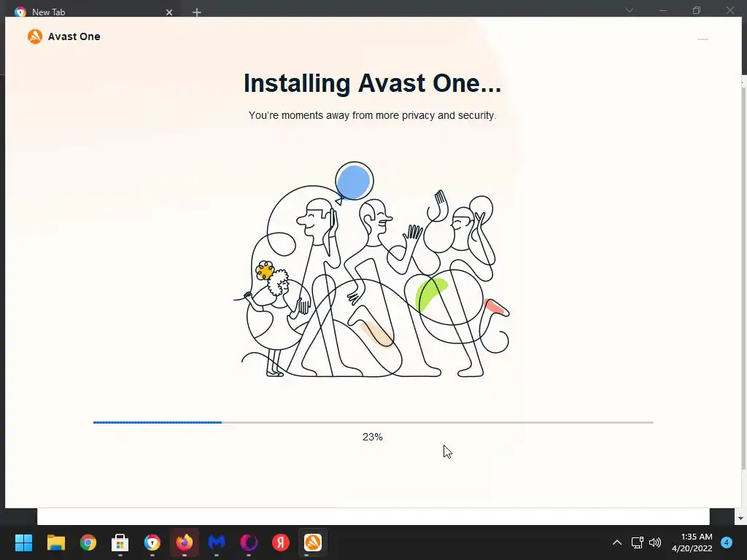Minimize the browser window

(663, 10)
